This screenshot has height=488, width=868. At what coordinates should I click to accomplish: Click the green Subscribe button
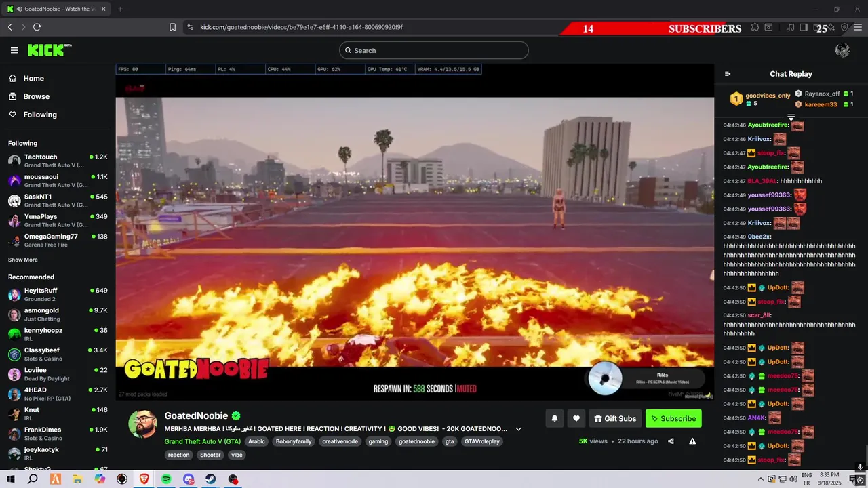(673, 419)
